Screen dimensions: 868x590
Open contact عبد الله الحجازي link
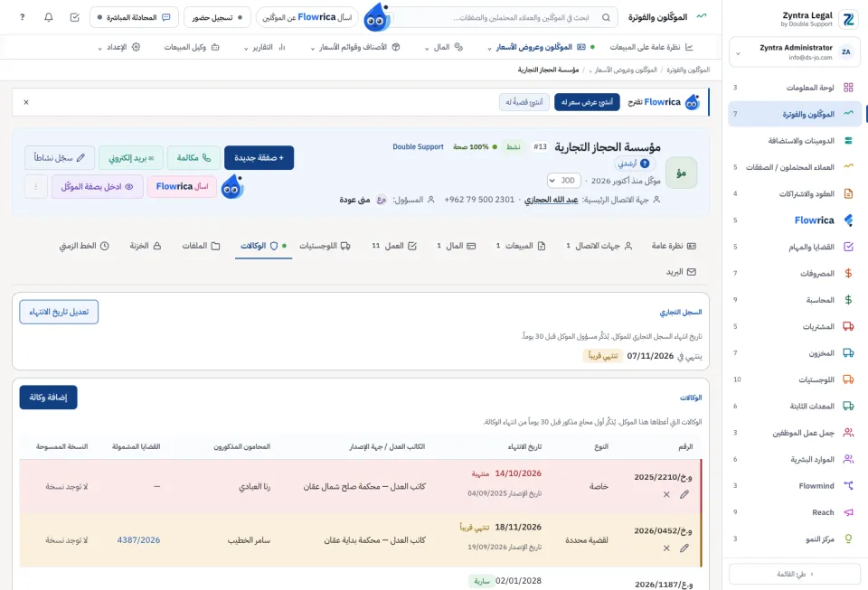tap(552, 200)
